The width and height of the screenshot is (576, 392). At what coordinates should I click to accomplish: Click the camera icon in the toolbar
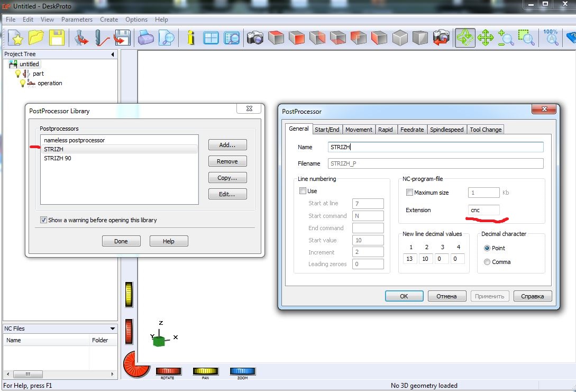click(255, 38)
